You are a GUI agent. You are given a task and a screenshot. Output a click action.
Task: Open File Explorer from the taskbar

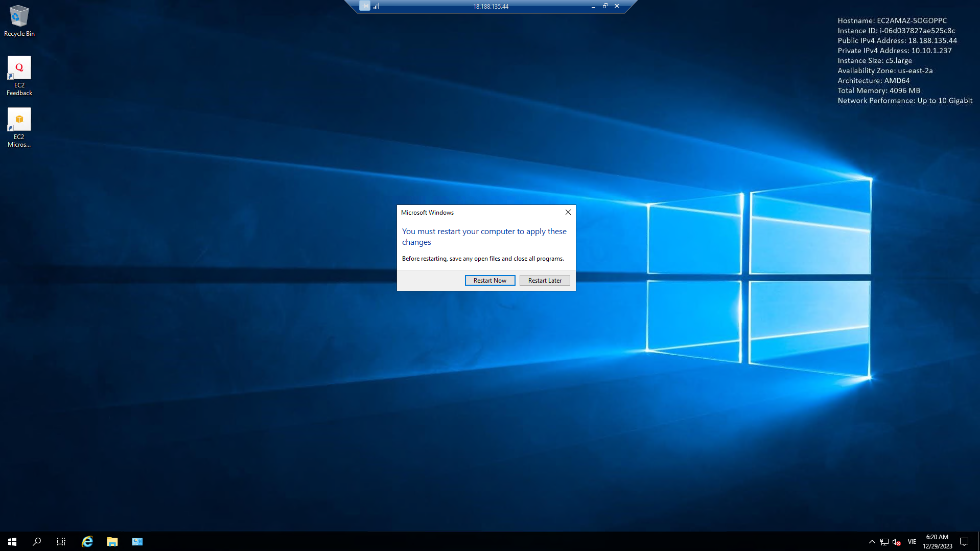pyautogui.click(x=112, y=541)
